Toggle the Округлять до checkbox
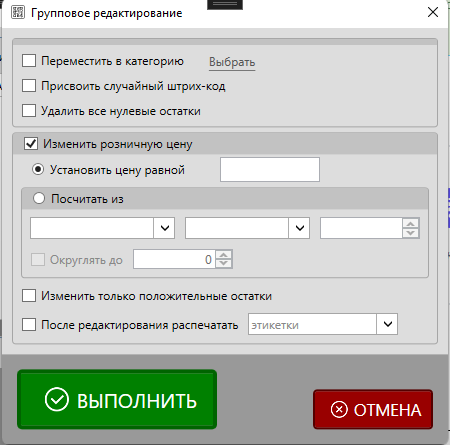450x445 pixels. pyautogui.click(x=38, y=259)
